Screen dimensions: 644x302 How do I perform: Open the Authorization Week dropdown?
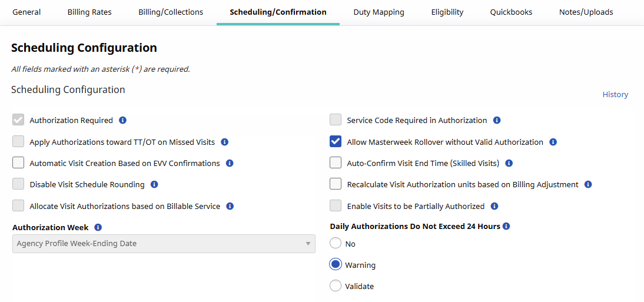click(x=164, y=244)
